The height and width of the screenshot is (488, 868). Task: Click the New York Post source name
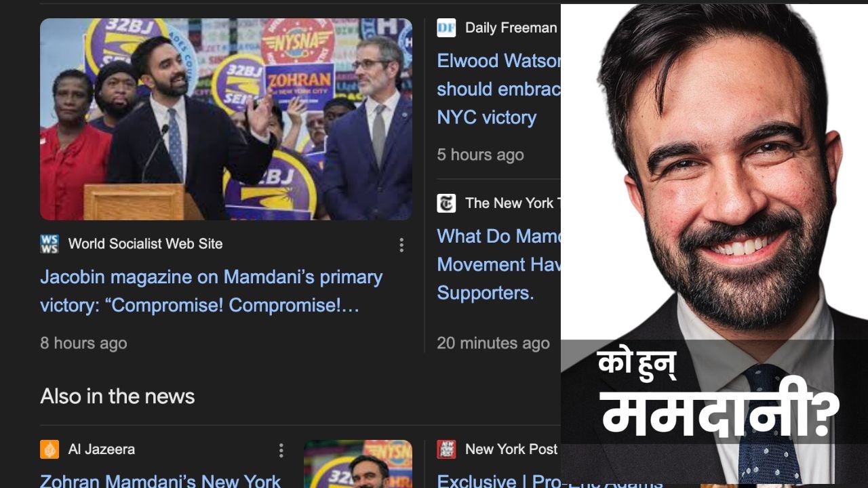tap(511, 449)
